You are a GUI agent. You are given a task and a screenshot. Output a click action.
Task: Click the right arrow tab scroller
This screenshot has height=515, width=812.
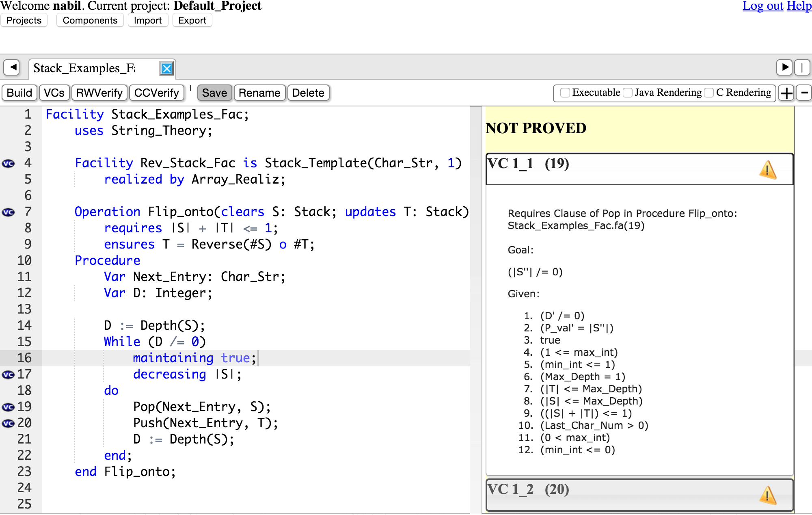[785, 67]
